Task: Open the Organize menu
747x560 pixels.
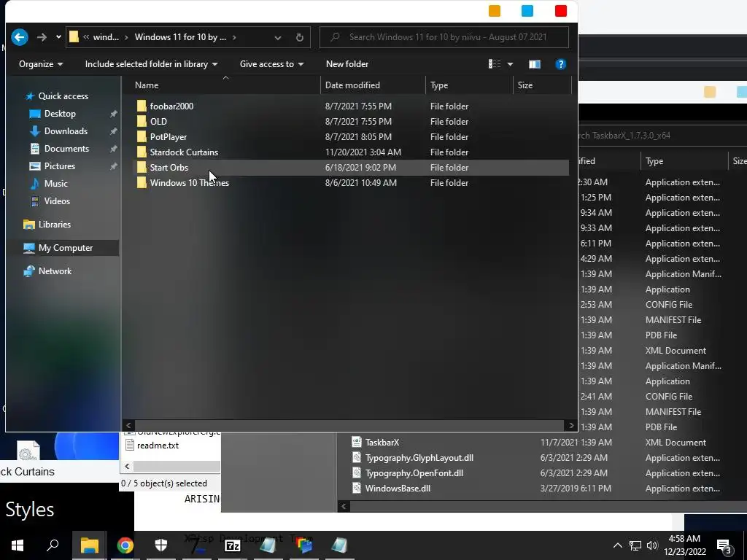Action: point(41,64)
